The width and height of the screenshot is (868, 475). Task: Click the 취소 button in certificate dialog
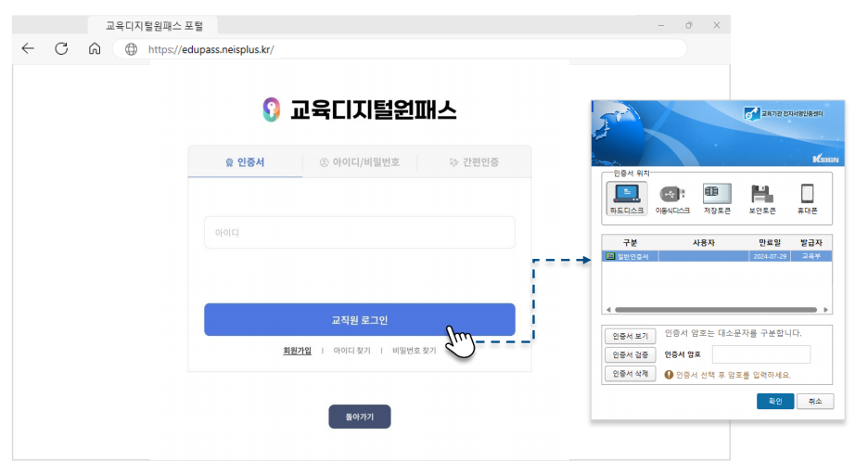815,402
